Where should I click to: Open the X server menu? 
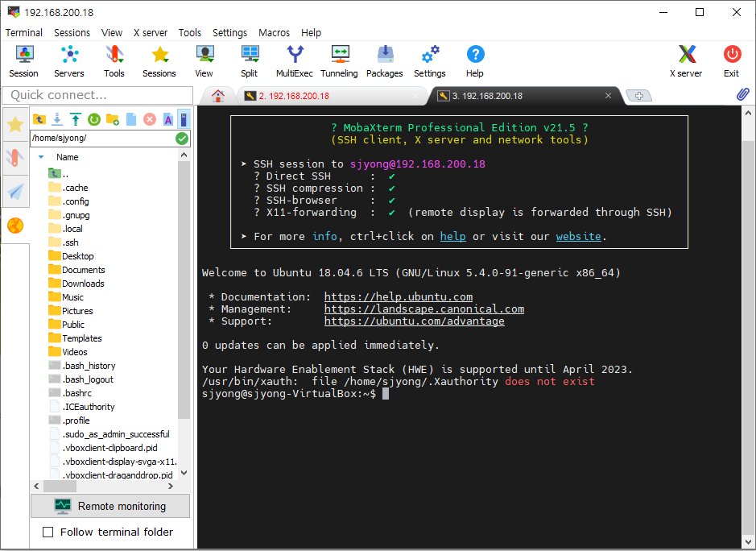pyautogui.click(x=151, y=32)
